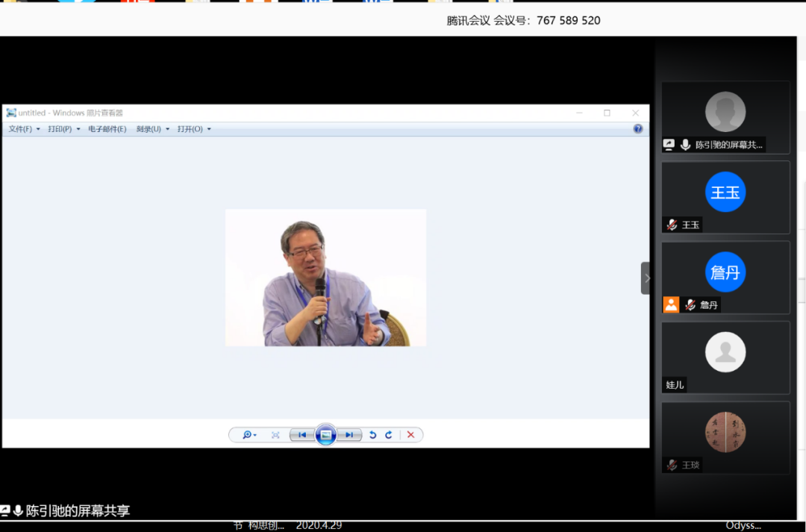Open the photo viewer help icon

coord(637,129)
